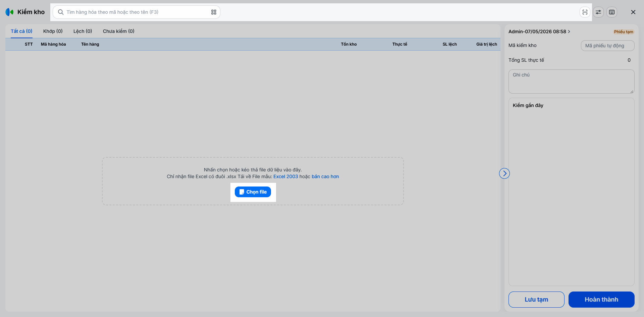Click the barcode scan icon in header
The height and width of the screenshot is (317, 644).
tap(585, 12)
